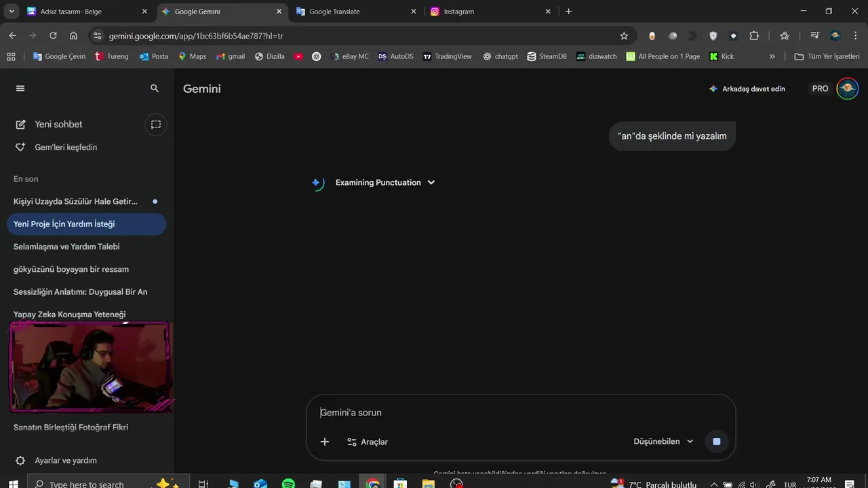Open the TradingView bookmark
This screenshot has width=868, height=488.
[x=447, y=56]
